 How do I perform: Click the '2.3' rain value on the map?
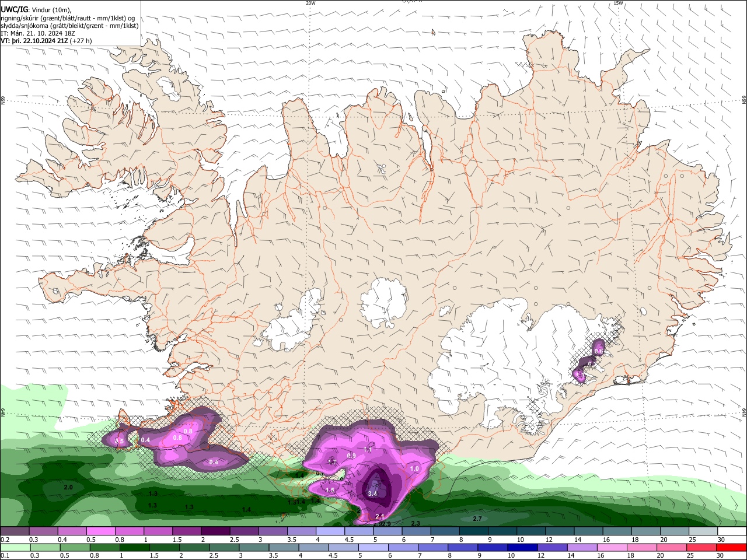pyautogui.click(x=416, y=523)
